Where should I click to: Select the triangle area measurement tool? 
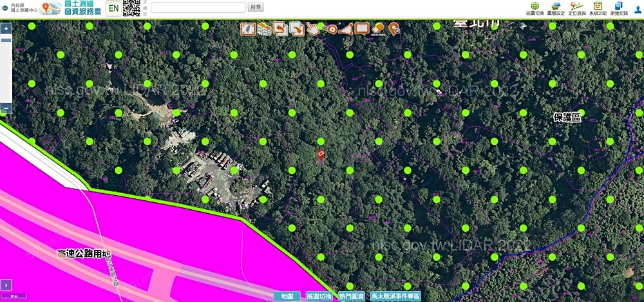346,28
